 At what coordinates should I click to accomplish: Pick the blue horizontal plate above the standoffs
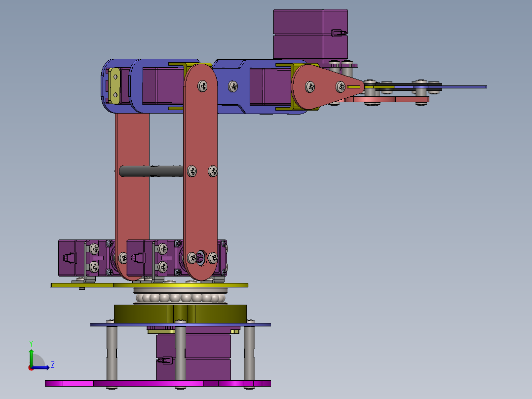coord(180,324)
